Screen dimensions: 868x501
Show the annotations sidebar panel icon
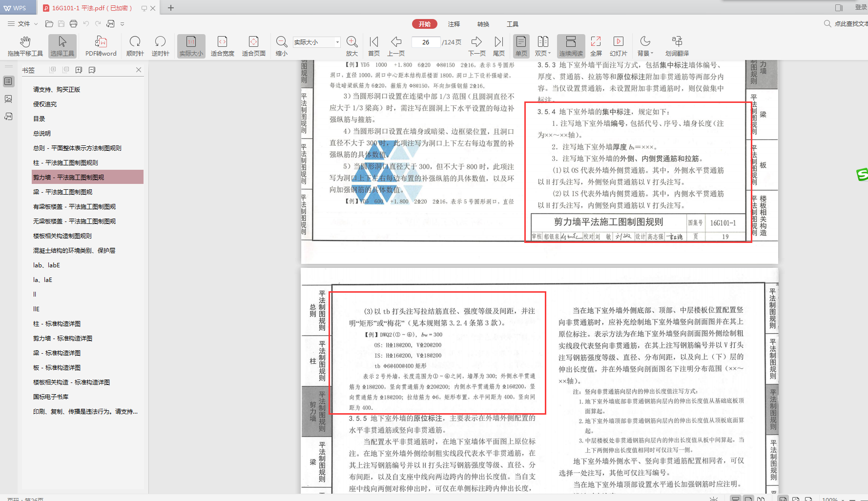(x=8, y=117)
